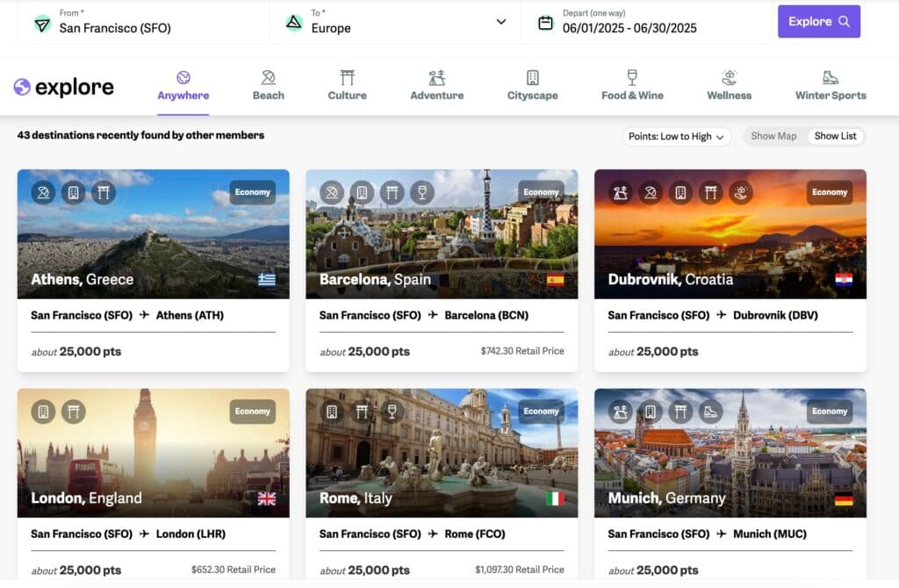Switch to Show List view
The height and width of the screenshot is (588, 899).
835,136
